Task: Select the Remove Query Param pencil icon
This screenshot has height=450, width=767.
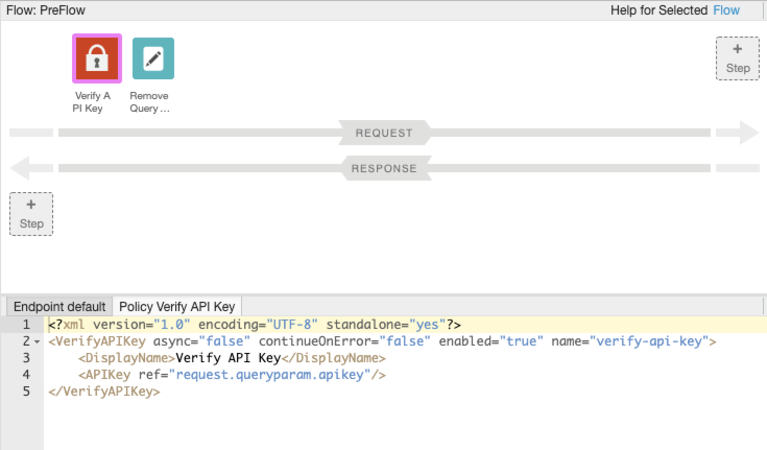Action: (x=152, y=59)
